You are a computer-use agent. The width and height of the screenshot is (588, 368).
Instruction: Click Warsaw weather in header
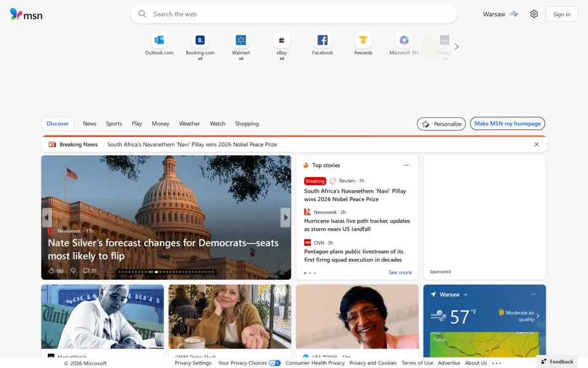(500, 14)
